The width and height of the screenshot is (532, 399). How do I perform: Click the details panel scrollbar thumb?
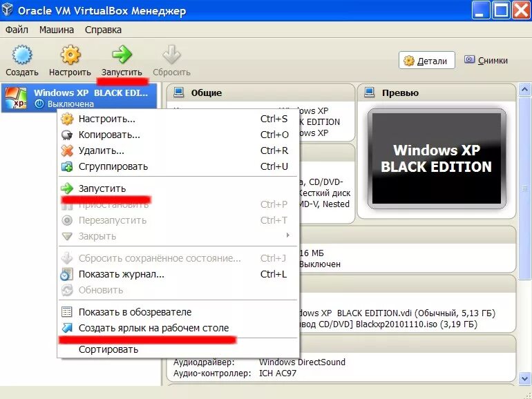pyautogui.click(x=524, y=188)
